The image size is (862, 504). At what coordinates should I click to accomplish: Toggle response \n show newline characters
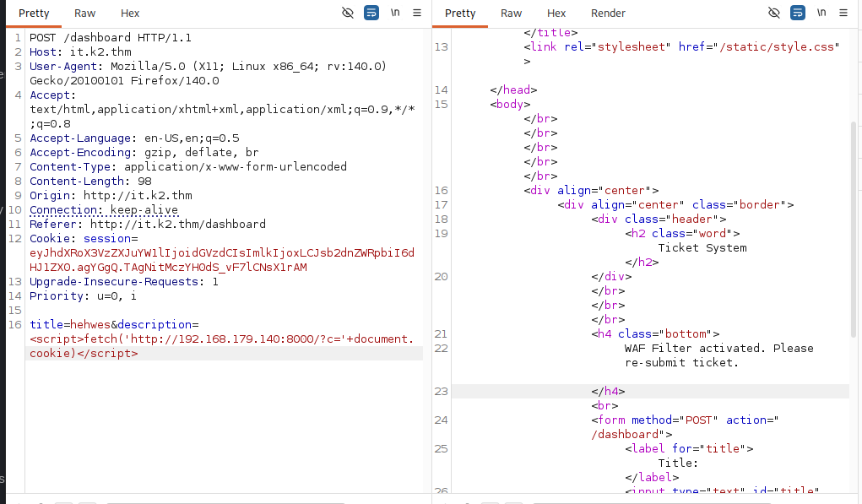point(821,13)
